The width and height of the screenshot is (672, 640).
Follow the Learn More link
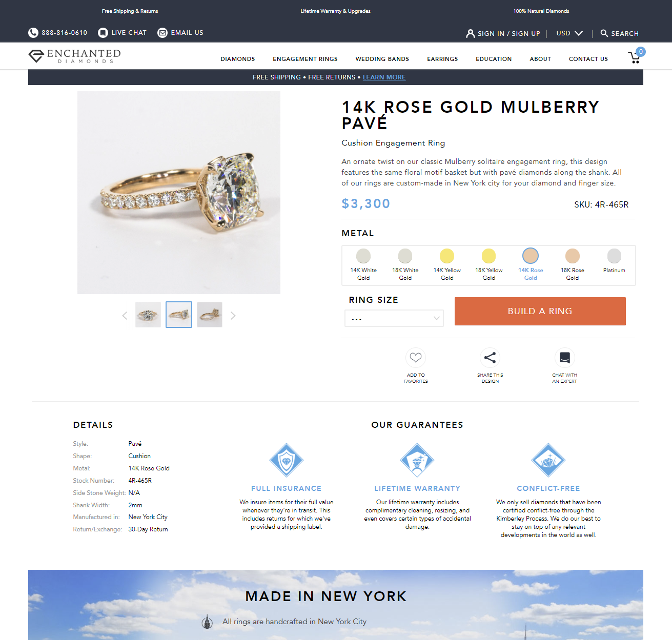pos(384,77)
